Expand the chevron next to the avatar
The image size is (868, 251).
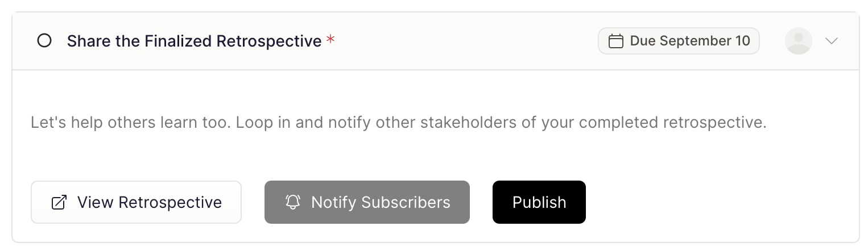(x=832, y=41)
